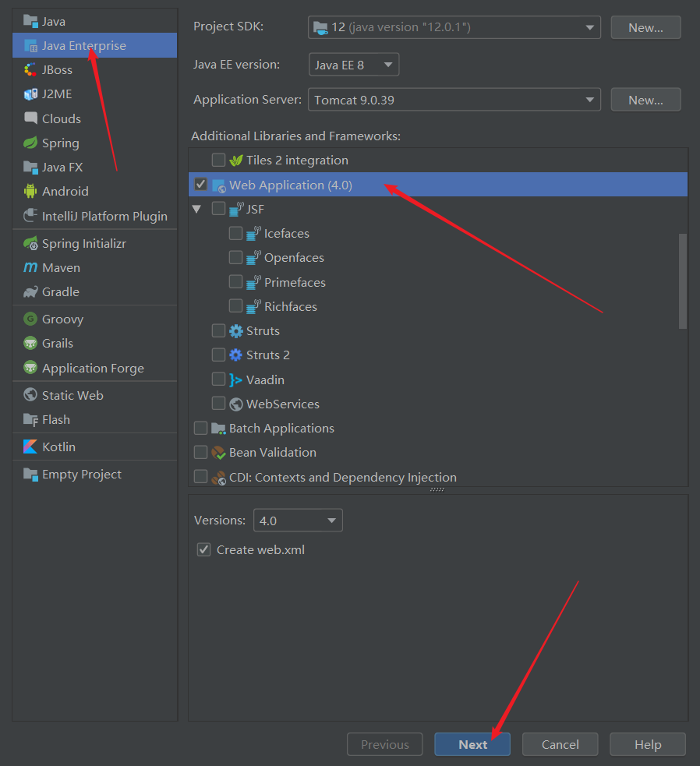
Task: Tick the Struts 2 checkbox
Action: click(218, 355)
